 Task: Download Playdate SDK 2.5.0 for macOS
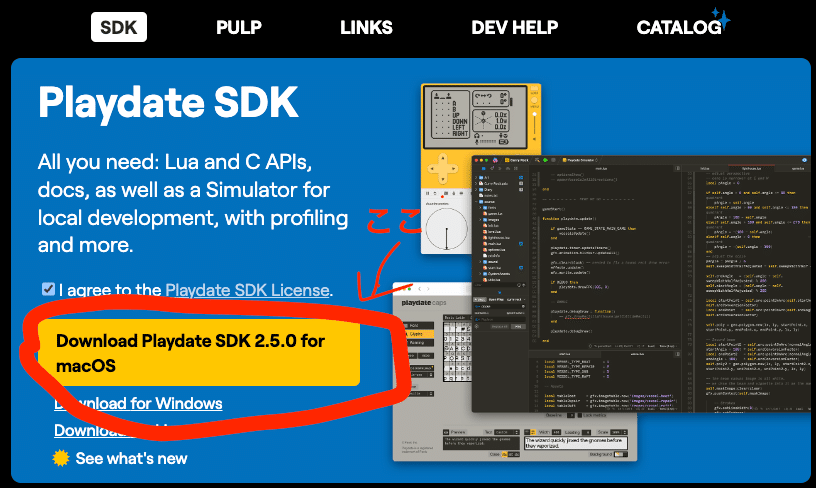[199, 353]
